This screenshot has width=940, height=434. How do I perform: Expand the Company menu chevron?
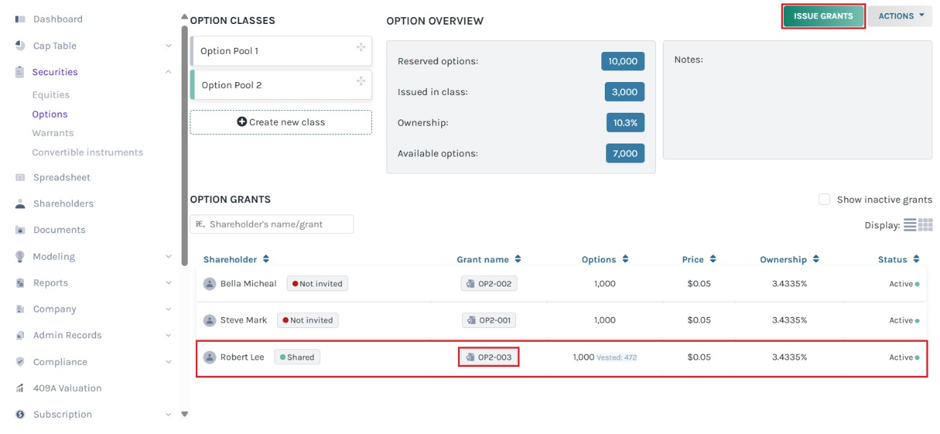pyautogui.click(x=168, y=309)
